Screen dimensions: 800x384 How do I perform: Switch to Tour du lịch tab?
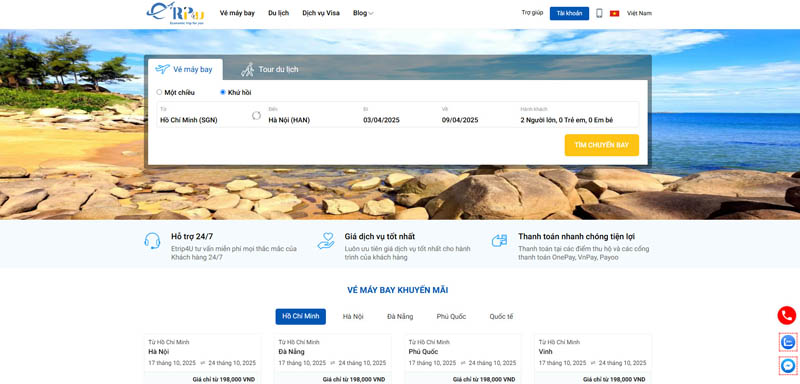coord(270,69)
